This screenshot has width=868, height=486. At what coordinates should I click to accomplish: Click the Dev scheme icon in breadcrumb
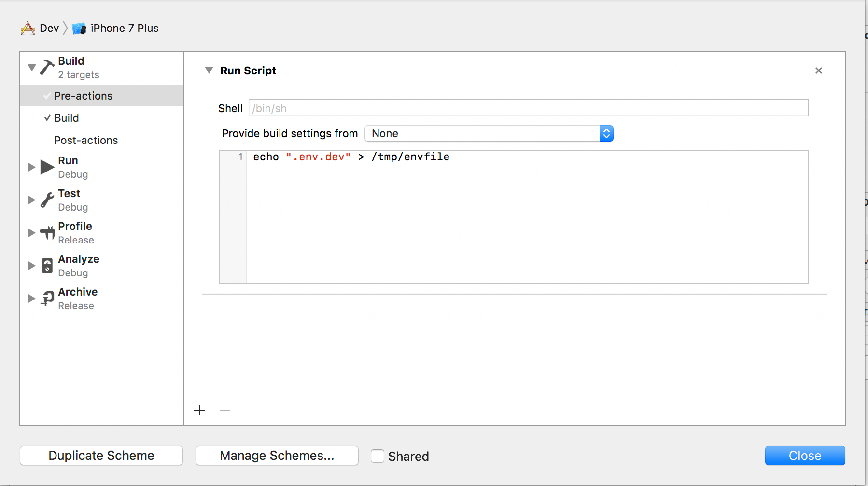28,28
